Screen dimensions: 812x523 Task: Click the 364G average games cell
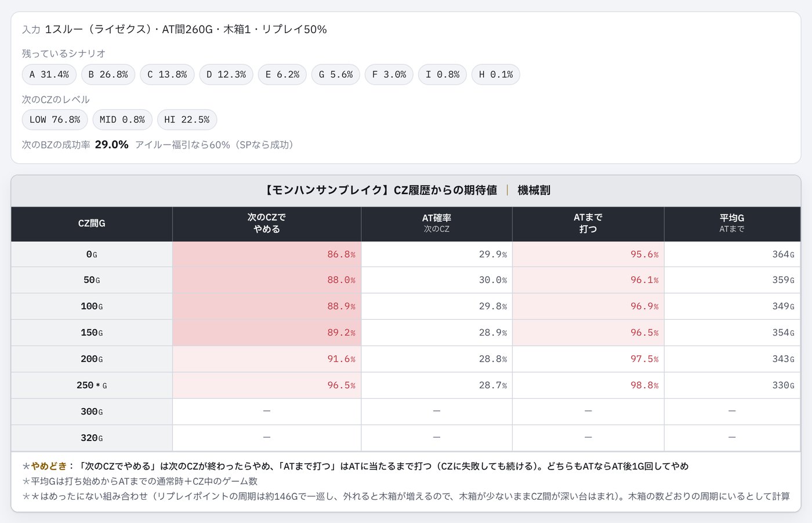point(732,254)
